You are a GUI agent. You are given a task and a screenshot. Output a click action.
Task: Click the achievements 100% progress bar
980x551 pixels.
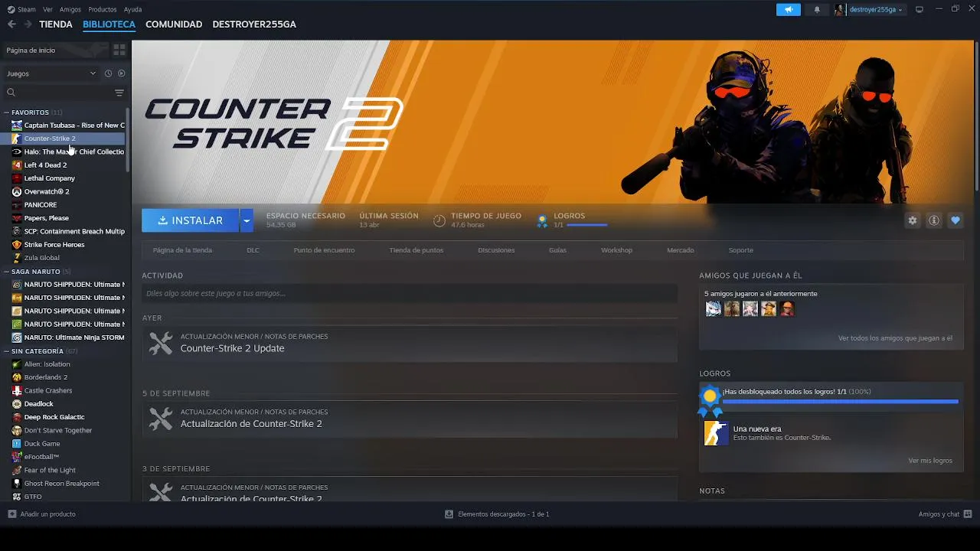(840, 401)
